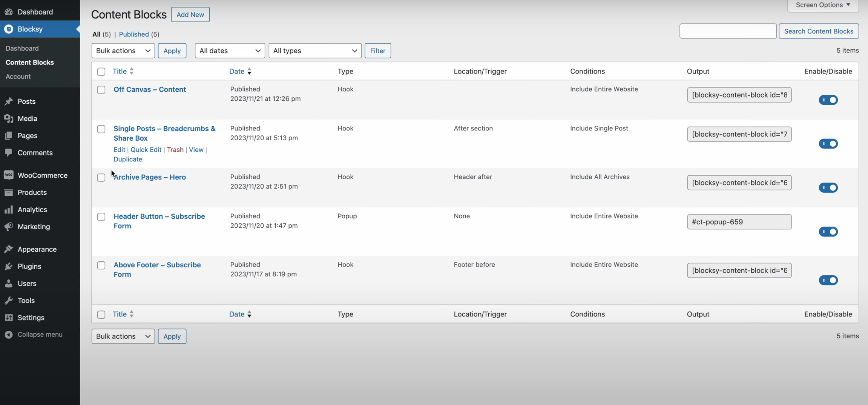The height and width of the screenshot is (405, 868).
Task: Filter list by Published tab
Action: click(x=134, y=34)
